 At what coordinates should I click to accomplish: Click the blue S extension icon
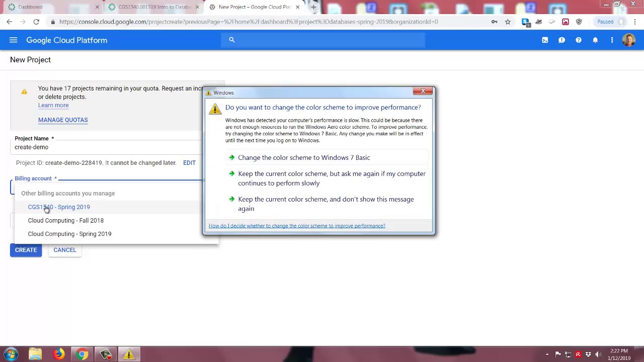(525, 22)
